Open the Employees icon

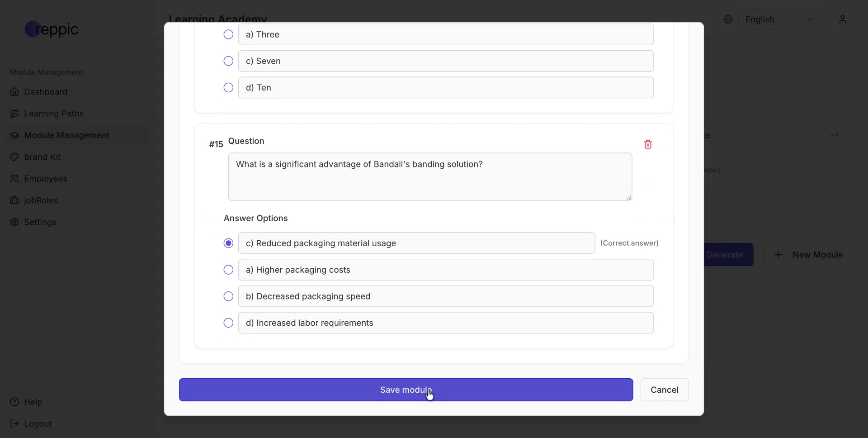pos(15,179)
